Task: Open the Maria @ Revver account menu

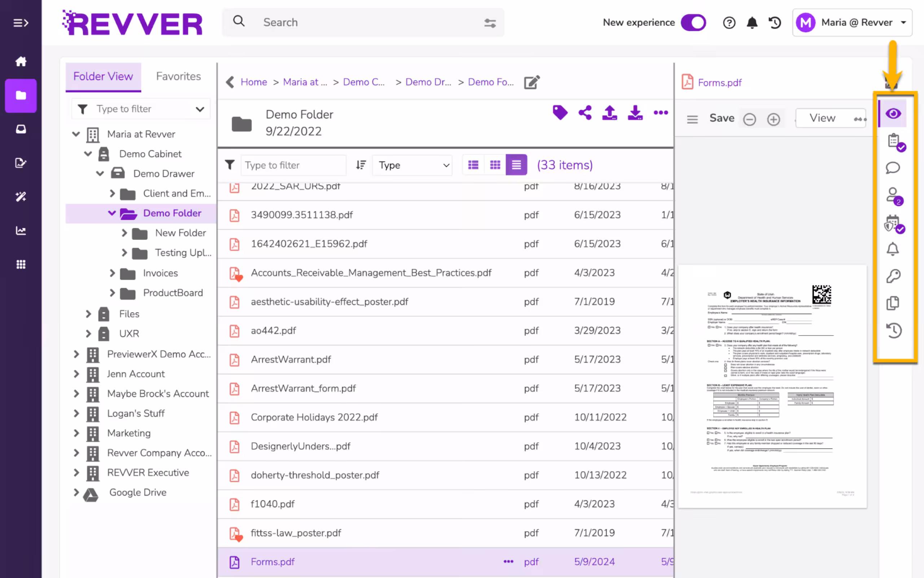Action: click(x=852, y=22)
